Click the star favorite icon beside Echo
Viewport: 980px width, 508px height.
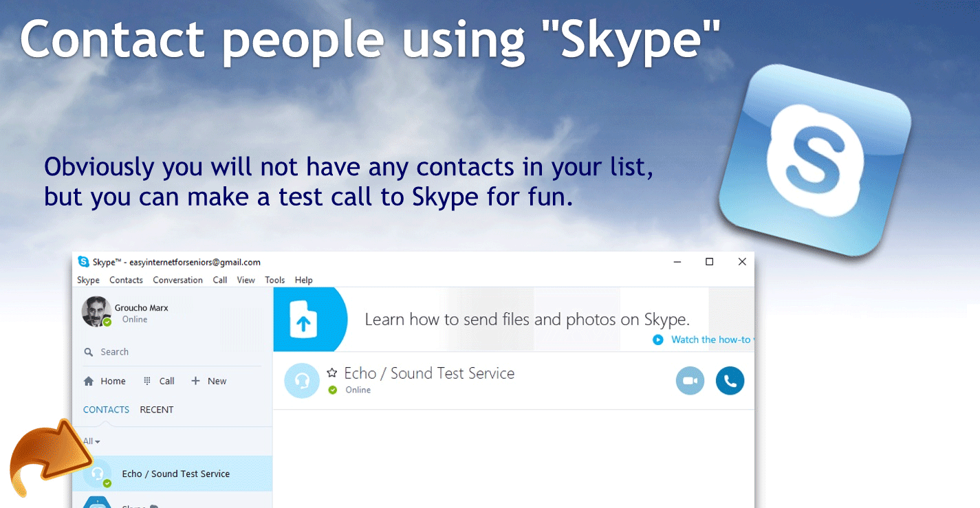pos(332,373)
